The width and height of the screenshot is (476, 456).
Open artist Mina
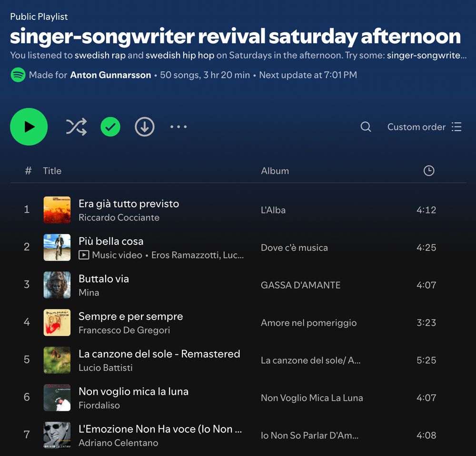click(x=89, y=292)
